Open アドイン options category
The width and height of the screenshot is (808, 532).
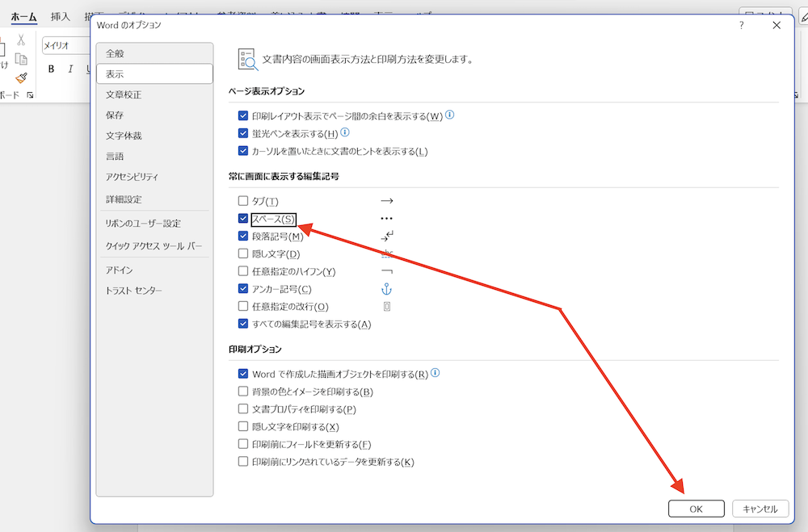(154, 270)
